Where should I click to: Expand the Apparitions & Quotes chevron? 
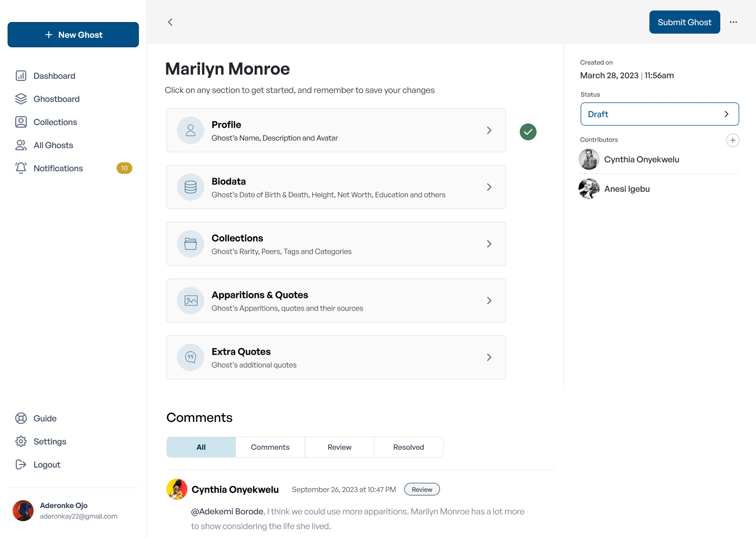(489, 301)
